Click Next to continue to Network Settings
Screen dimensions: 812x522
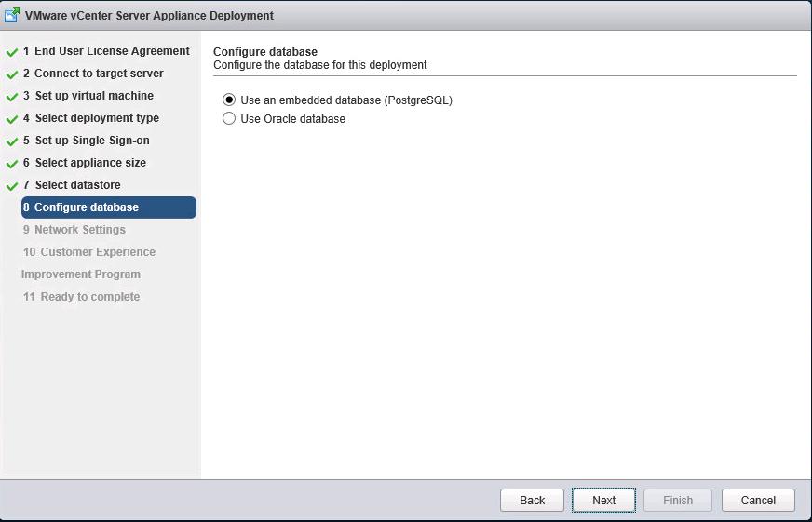pos(603,500)
